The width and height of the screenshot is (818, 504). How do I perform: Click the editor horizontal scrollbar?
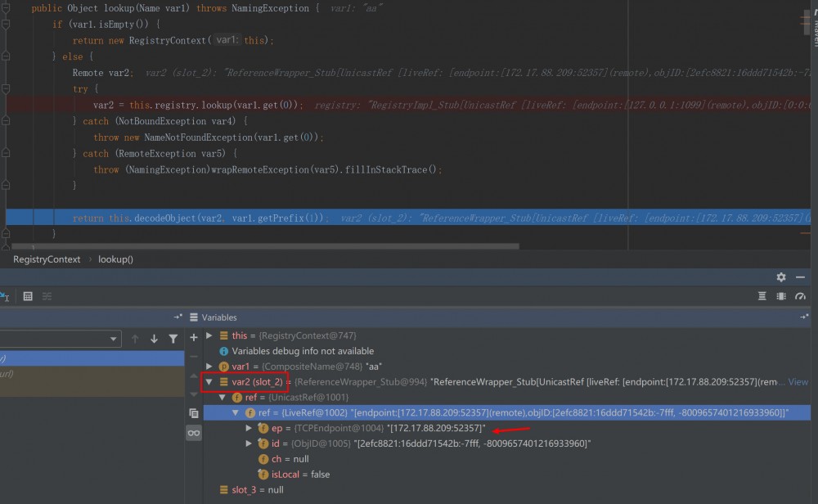[266, 245]
